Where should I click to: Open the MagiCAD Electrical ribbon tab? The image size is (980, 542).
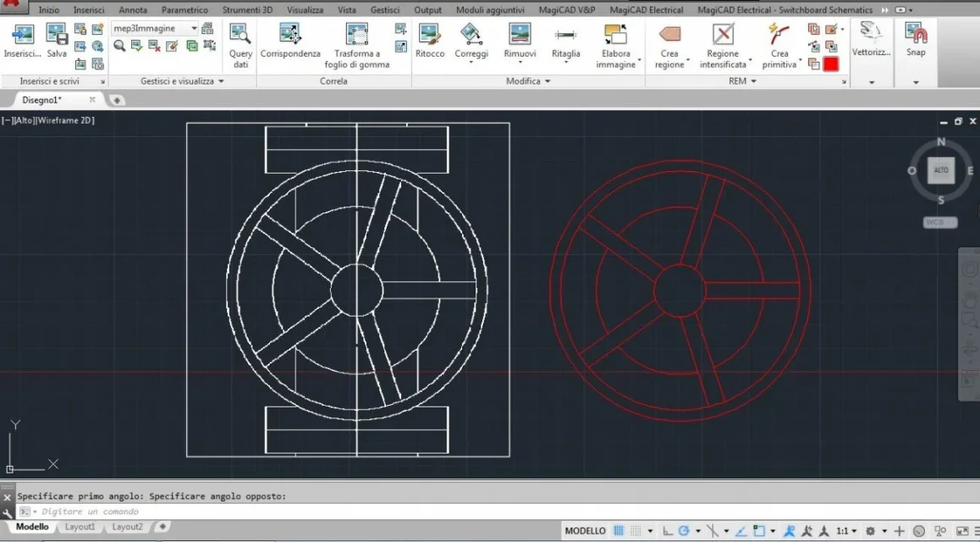(x=647, y=10)
